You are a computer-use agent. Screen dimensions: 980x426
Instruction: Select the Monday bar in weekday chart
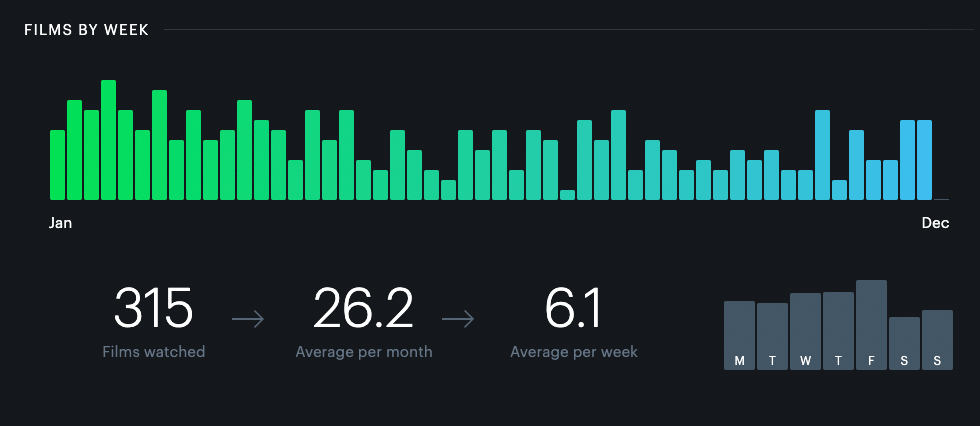[x=739, y=335]
